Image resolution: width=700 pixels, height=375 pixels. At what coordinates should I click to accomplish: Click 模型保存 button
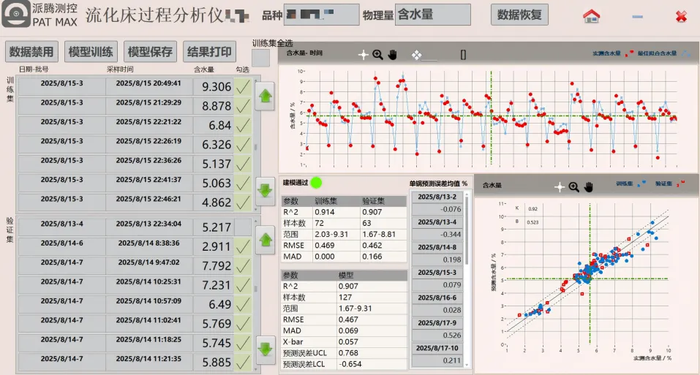click(x=150, y=52)
